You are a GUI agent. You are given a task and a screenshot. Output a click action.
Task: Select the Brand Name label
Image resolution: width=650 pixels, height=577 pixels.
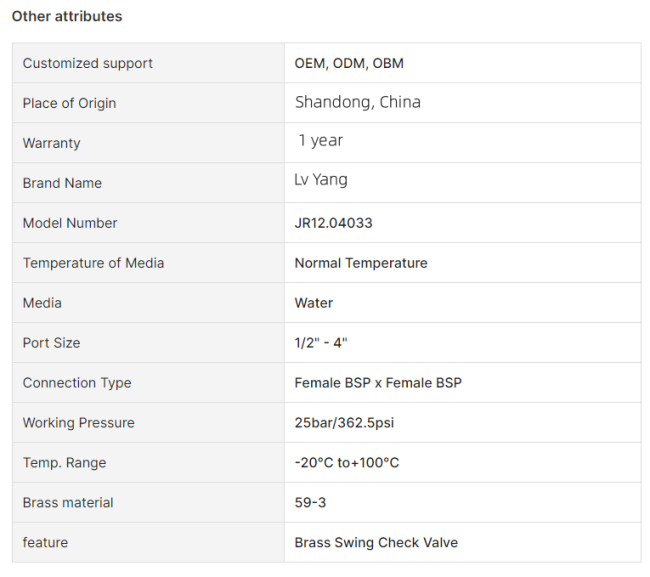[x=62, y=183]
